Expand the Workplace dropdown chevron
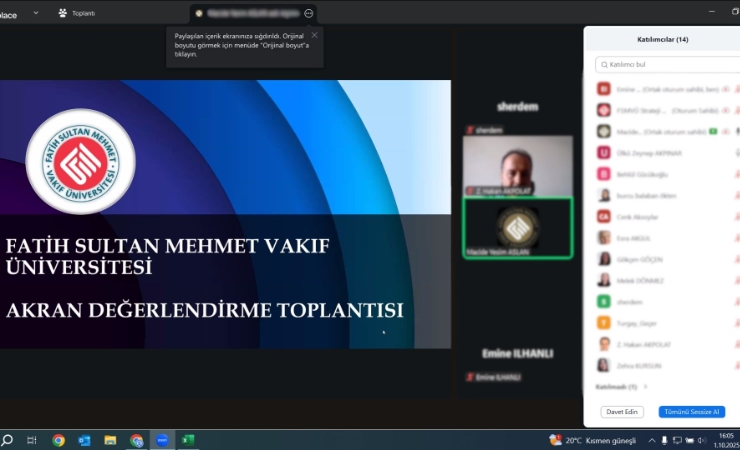The height and width of the screenshot is (450, 740). (x=37, y=13)
